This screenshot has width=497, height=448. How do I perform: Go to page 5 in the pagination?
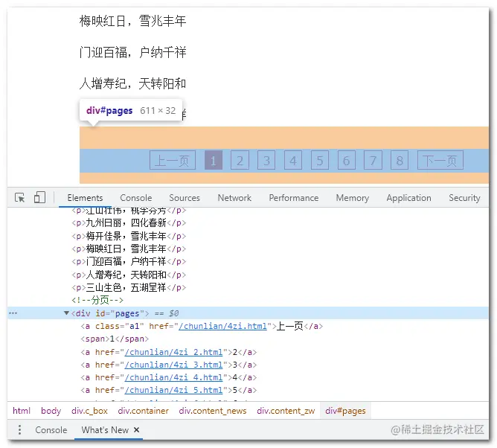(320, 161)
